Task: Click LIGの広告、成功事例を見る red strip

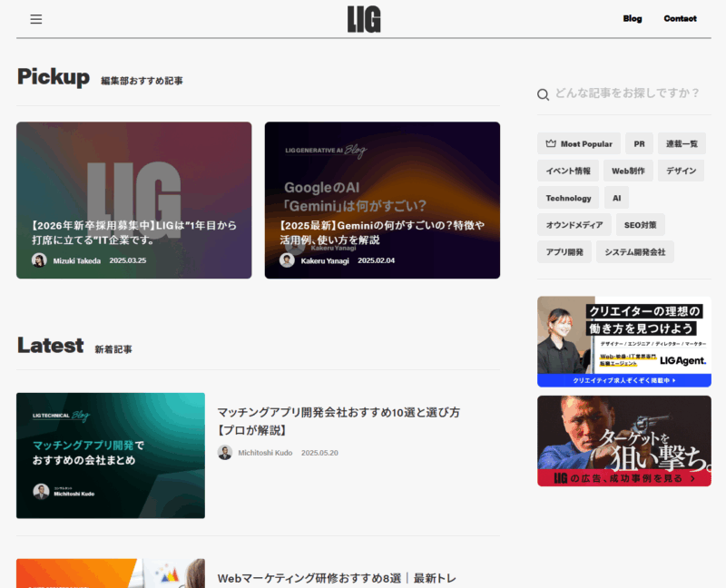Action: [x=624, y=478]
